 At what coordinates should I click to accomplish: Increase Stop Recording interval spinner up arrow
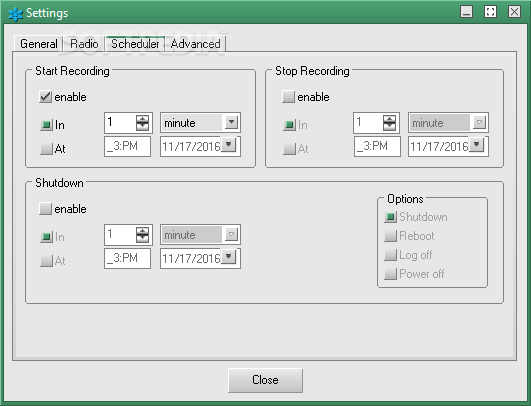(389, 119)
